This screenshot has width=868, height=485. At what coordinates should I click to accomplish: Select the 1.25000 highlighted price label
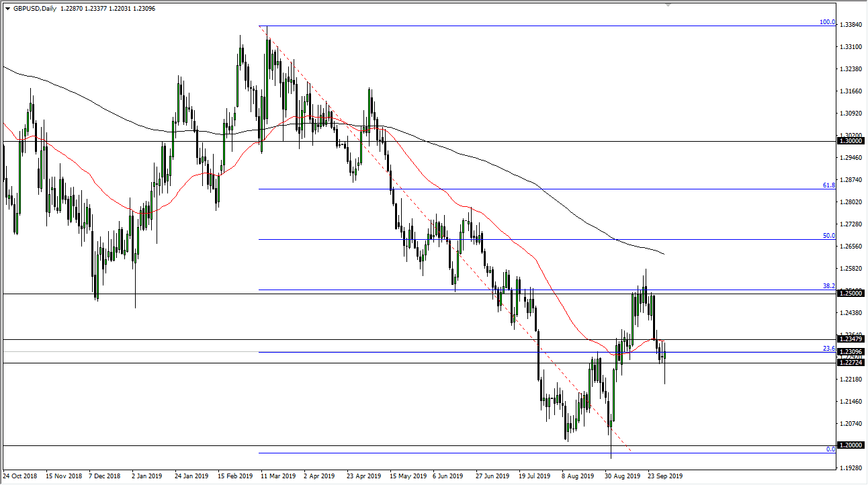[851, 293]
